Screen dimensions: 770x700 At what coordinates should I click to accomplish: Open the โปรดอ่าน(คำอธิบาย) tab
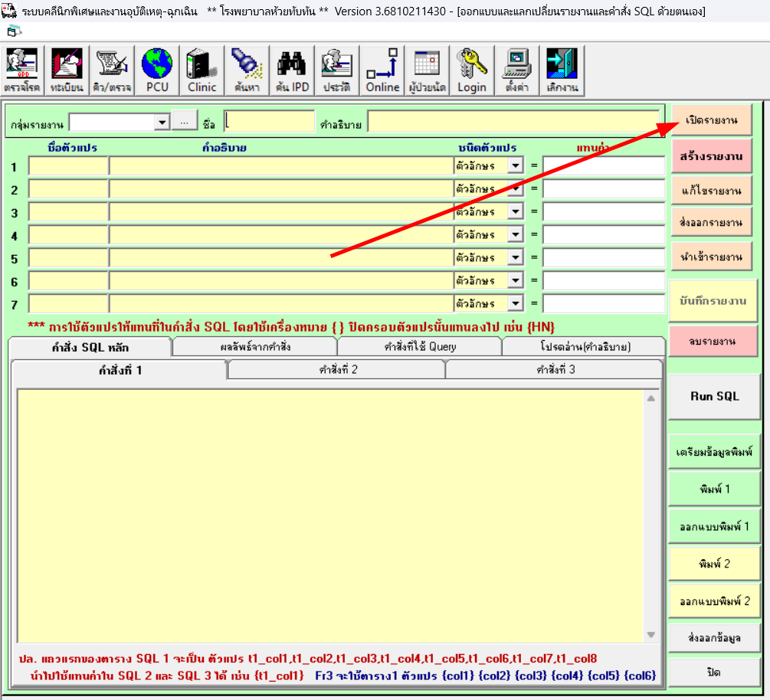click(x=585, y=347)
